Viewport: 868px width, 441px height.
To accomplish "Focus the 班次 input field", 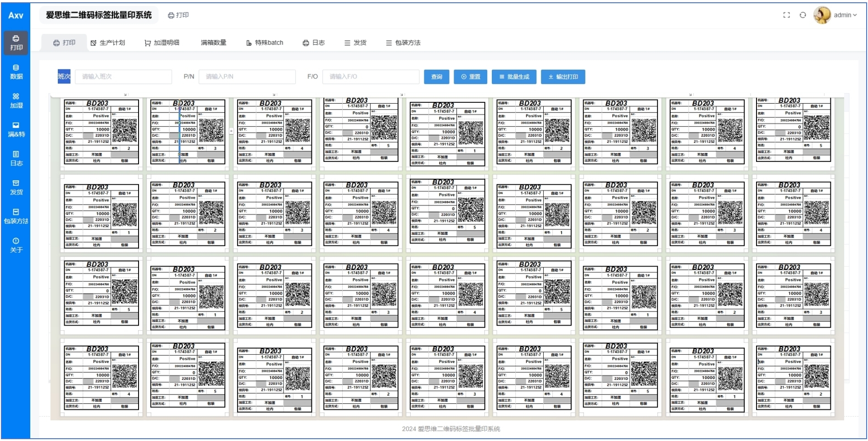I will coord(123,77).
